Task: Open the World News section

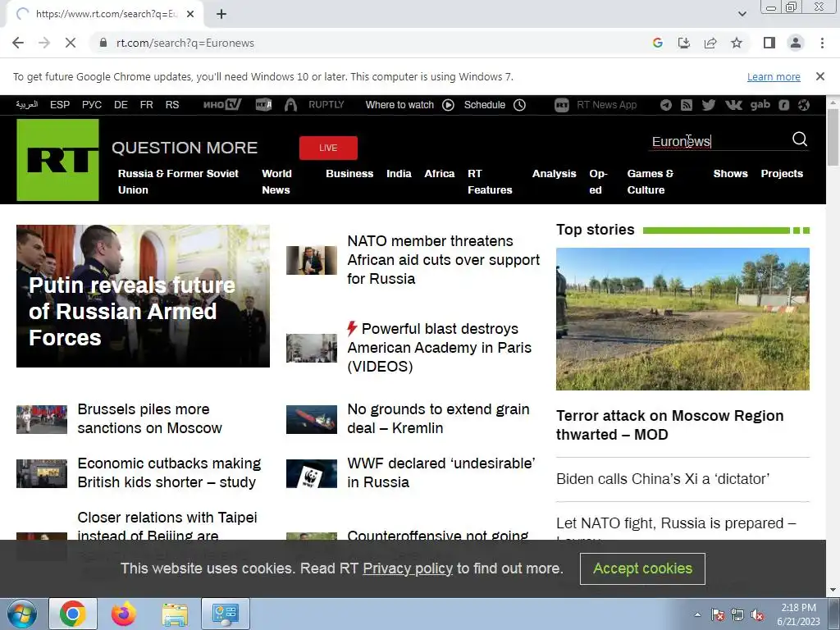Action: (277, 181)
